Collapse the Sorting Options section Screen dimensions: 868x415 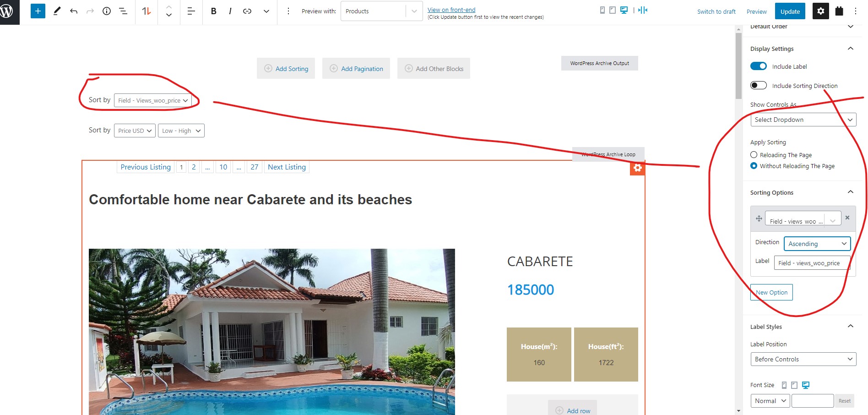[851, 192]
